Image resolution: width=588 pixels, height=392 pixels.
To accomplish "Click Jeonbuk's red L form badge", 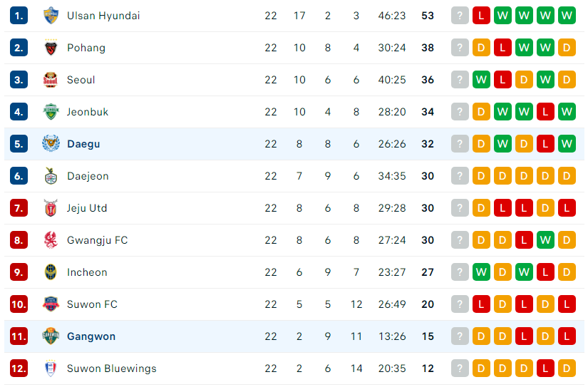I will [x=545, y=112].
